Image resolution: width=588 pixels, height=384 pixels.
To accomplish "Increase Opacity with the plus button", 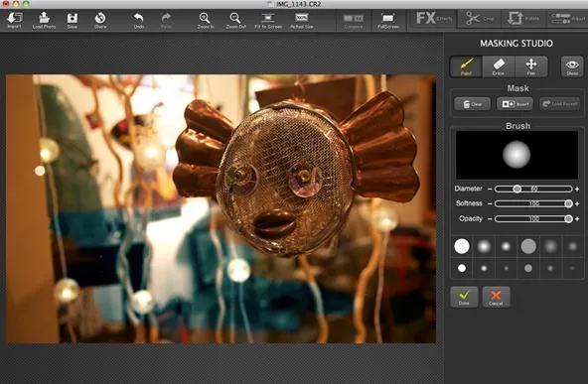I will [577, 218].
